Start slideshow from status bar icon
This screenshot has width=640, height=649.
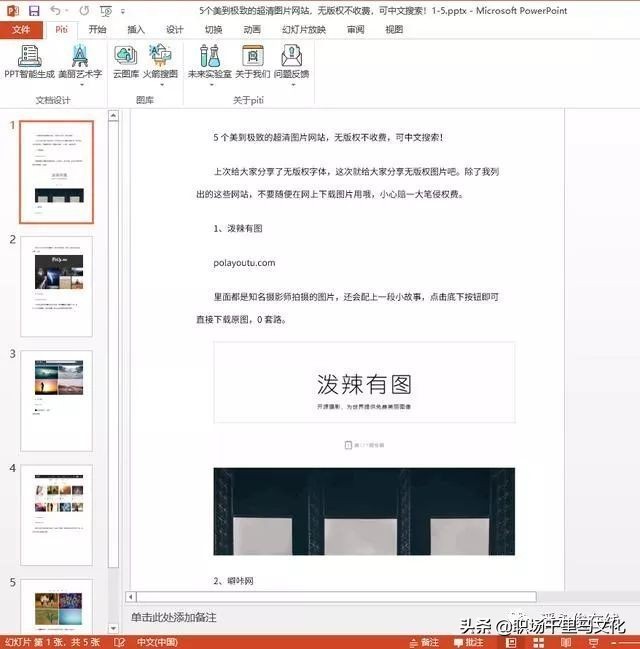[x=593, y=642]
